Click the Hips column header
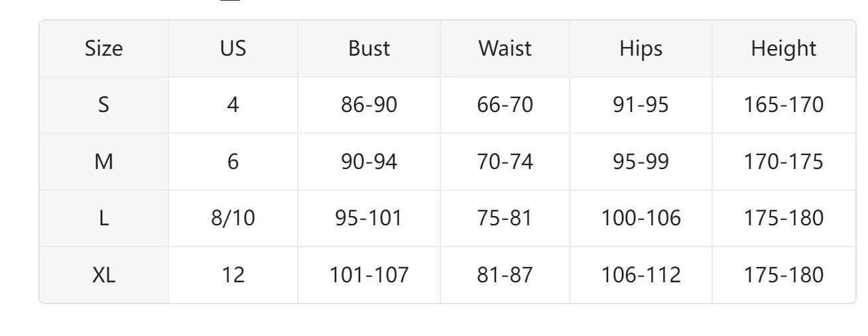The image size is (868, 336). coord(641,48)
